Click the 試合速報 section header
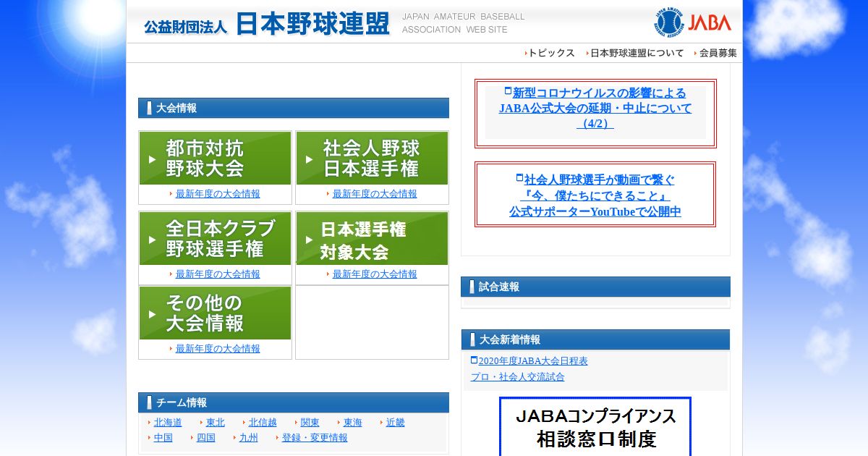 pos(595,287)
